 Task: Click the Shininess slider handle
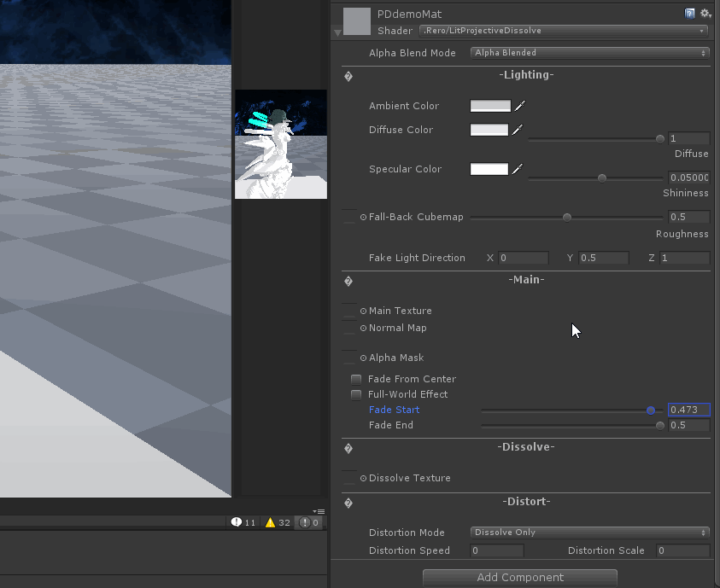coord(601,178)
